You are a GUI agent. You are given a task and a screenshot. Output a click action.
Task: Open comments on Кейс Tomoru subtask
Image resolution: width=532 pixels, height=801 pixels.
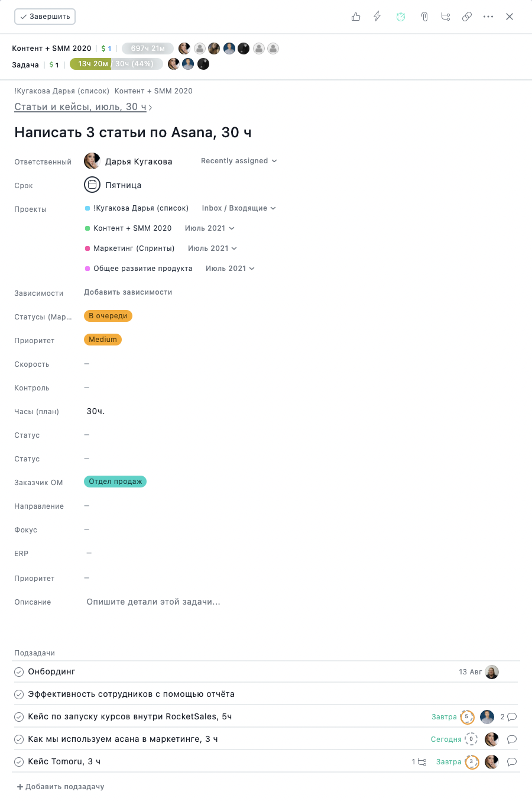[x=512, y=762]
